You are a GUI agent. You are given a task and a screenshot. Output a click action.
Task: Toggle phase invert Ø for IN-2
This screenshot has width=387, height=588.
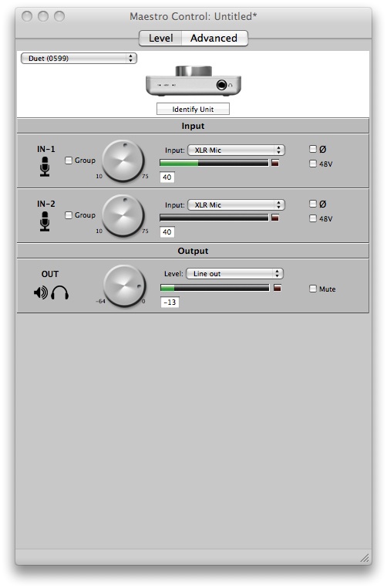click(x=313, y=204)
